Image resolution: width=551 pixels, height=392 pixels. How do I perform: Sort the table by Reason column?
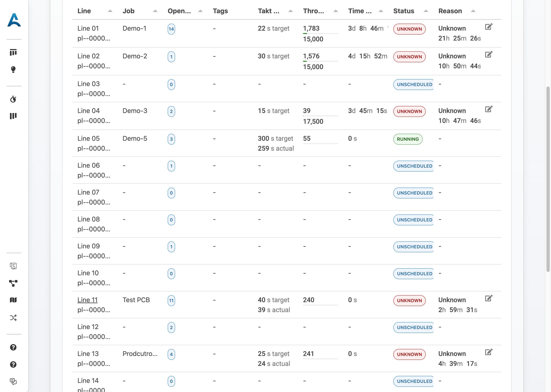pyautogui.click(x=473, y=11)
